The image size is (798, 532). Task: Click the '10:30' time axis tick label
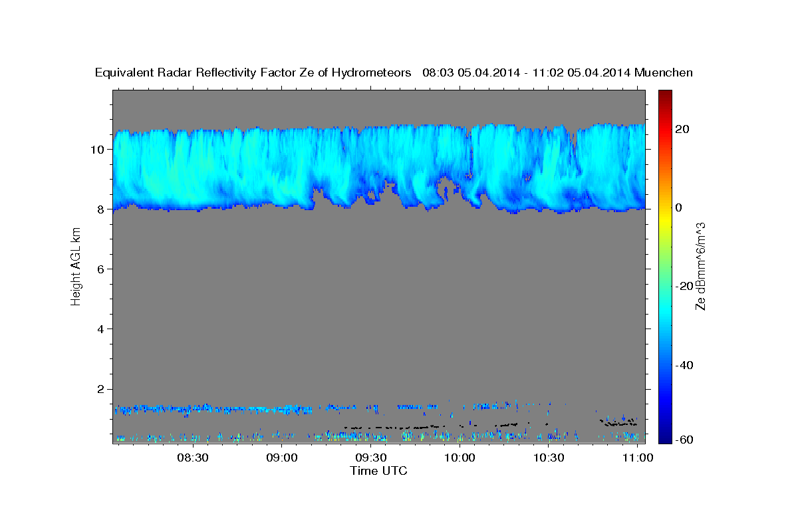pyautogui.click(x=549, y=458)
